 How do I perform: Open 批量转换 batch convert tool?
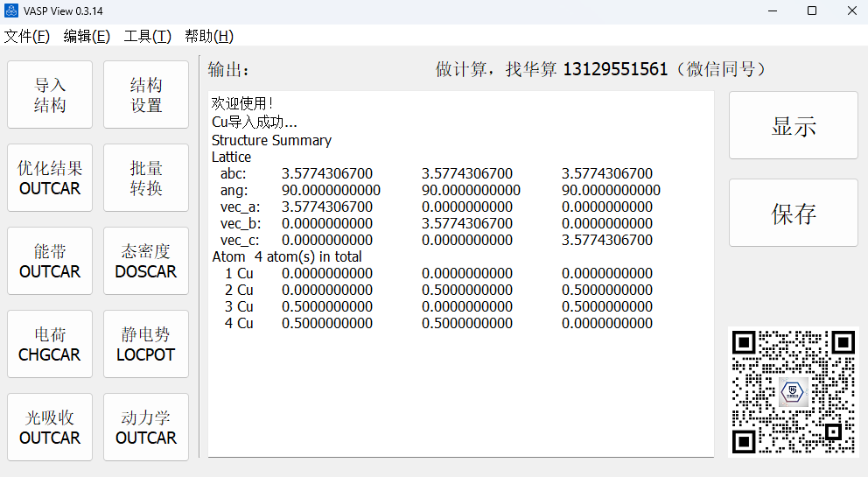pos(146,179)
